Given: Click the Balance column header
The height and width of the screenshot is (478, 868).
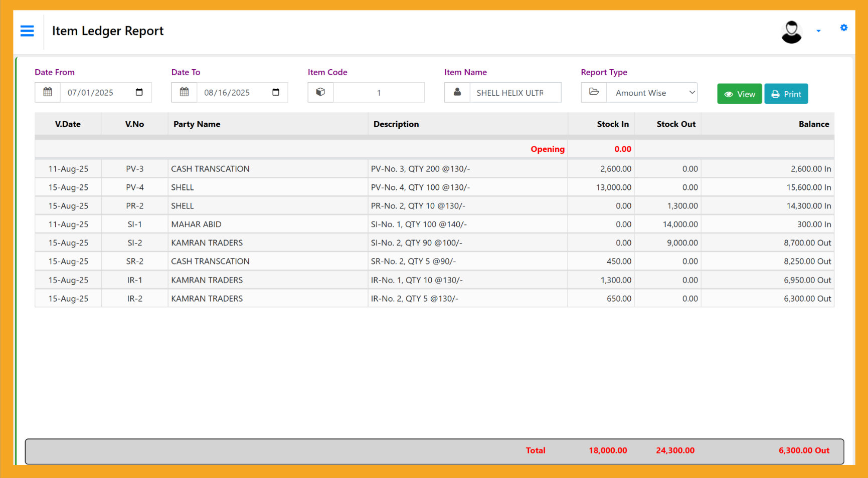Looking at the screenshot, I should [x=814, y=124].
